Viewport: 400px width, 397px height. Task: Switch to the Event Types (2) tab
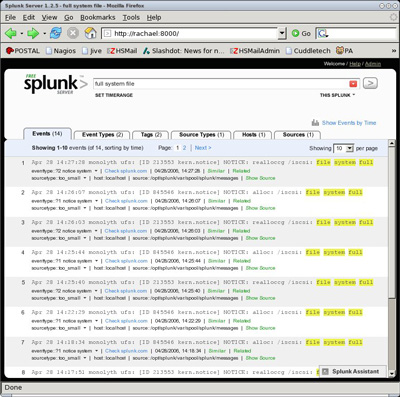tap(102, 135)
